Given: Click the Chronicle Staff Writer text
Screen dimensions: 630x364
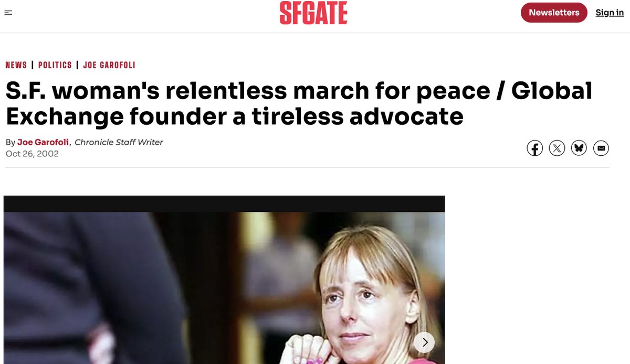Looking at the screenshot, I should coord(119,142).
